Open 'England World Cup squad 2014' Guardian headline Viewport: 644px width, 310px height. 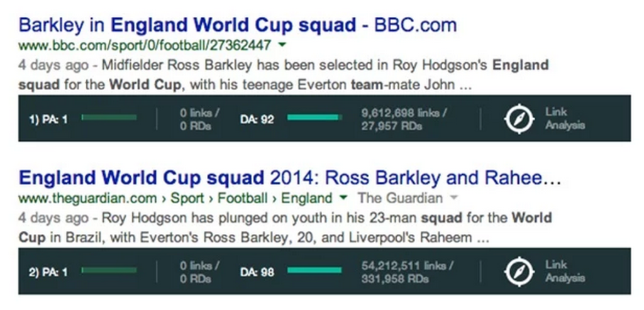pyautogui.click(x=289, y=178)
